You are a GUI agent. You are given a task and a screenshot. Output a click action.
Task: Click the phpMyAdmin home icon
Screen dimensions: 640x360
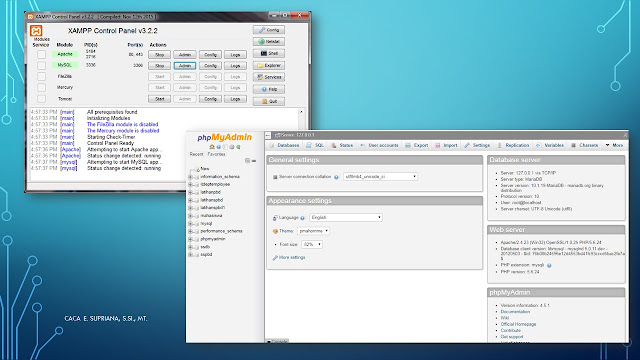(x=212, y=147)
